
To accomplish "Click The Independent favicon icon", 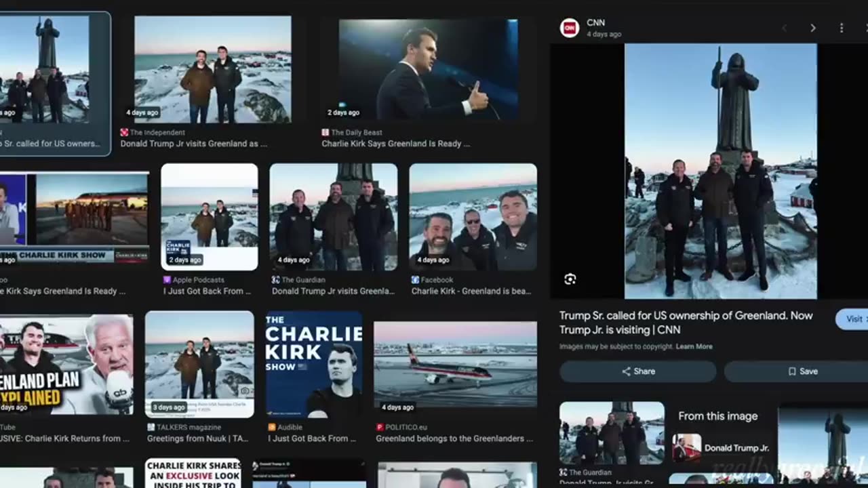I will tap(124, 133).
